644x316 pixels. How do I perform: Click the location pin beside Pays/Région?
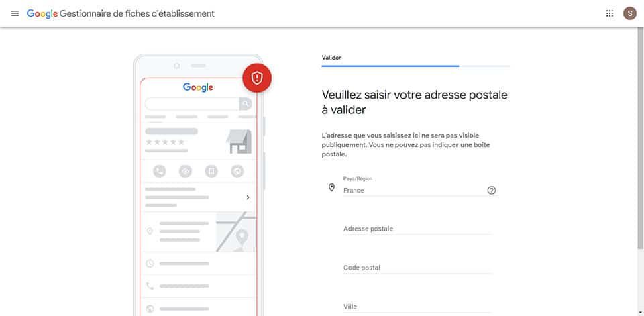331,188
